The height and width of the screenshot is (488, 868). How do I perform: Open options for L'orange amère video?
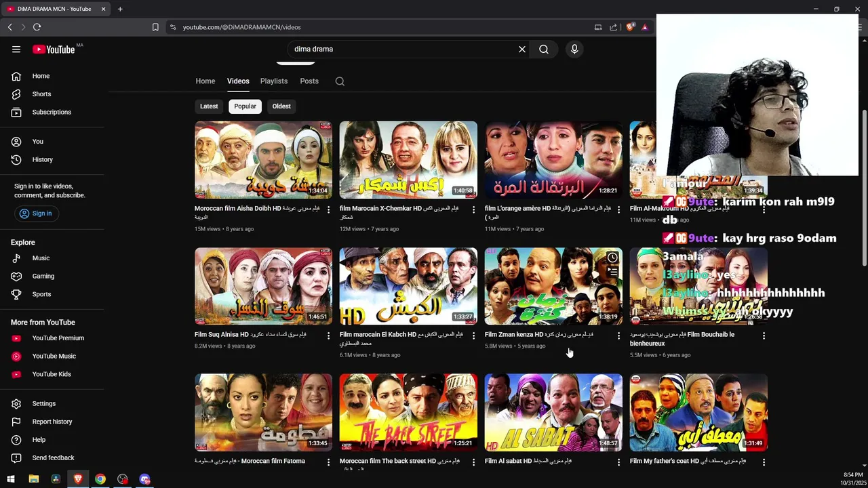618,210
